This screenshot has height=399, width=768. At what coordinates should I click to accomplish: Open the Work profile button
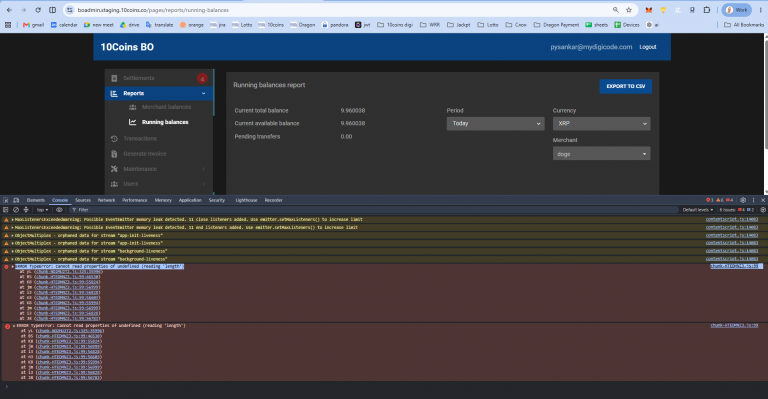(x=736, y=10)
